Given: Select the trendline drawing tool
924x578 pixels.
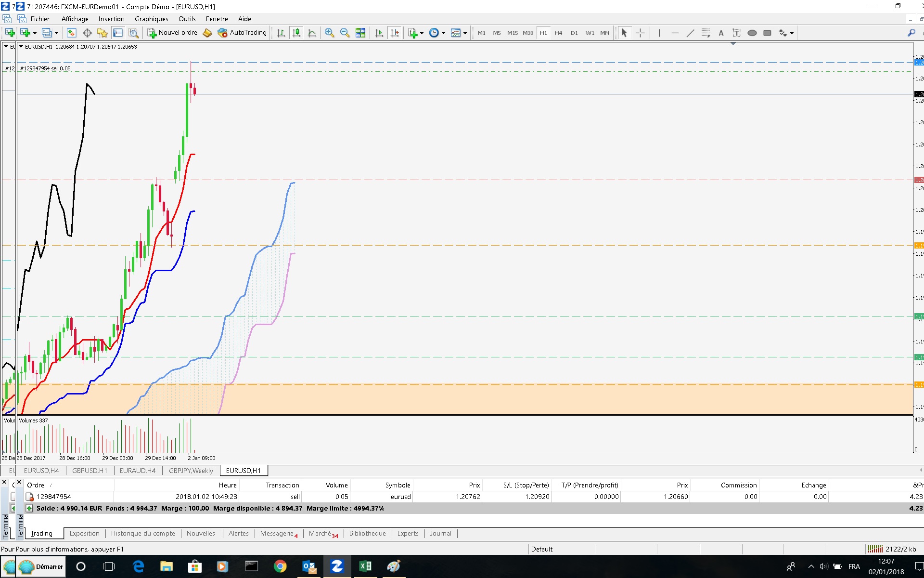Looking at the screenshot, I should [x=690, y=33].
